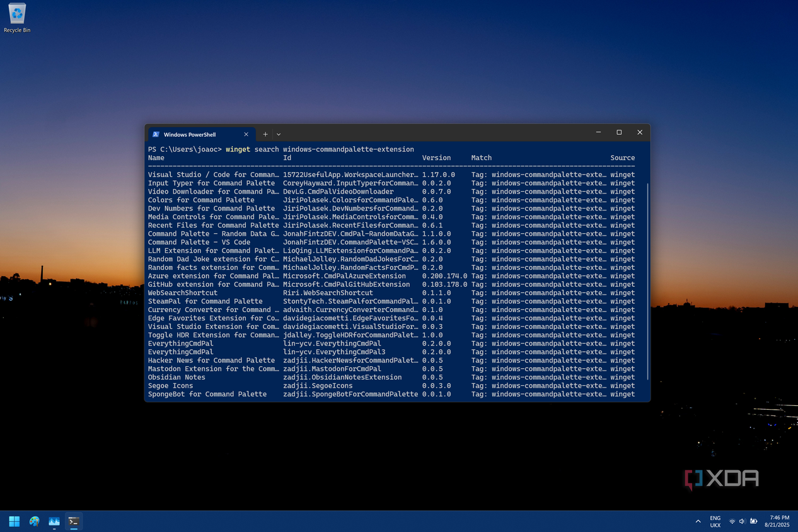The width and height of the screenshot is (798, 532).
Task: Click version '0.103.178.0' value
Action: click(x=445, y=284)
